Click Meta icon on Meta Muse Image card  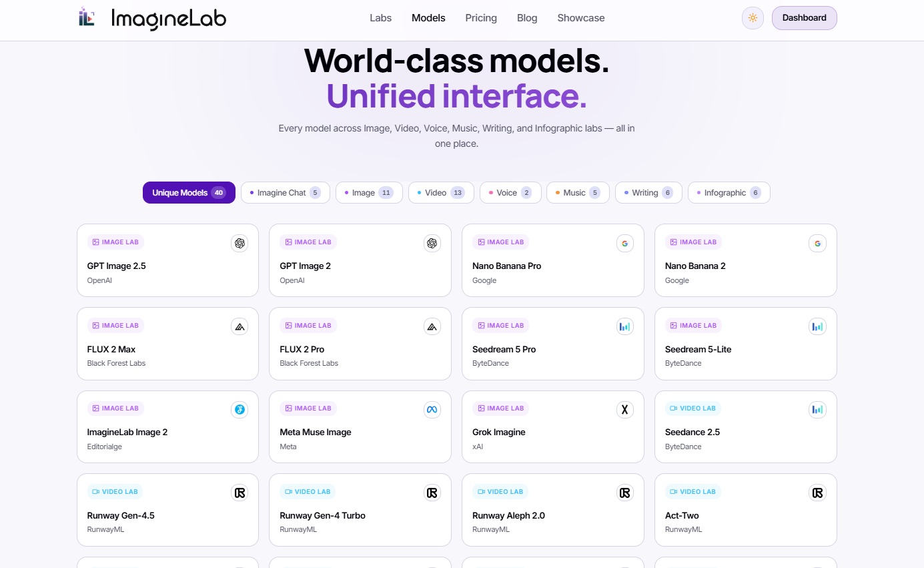coord(432,409)
